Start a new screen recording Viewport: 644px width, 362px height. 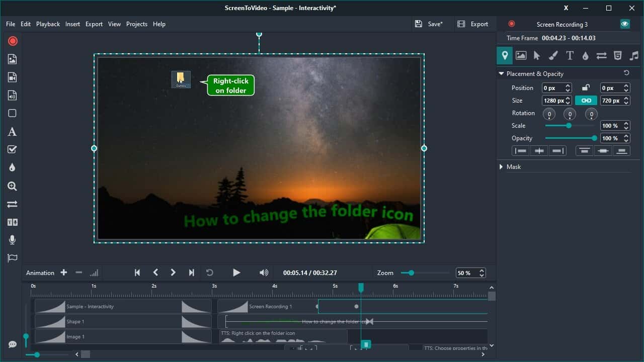[x=13, y=41]
